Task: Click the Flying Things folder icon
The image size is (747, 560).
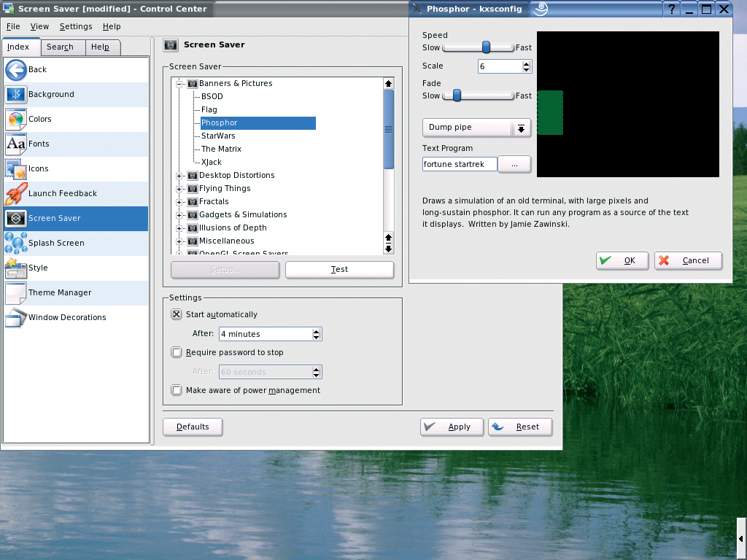Action: pos(193,189)
